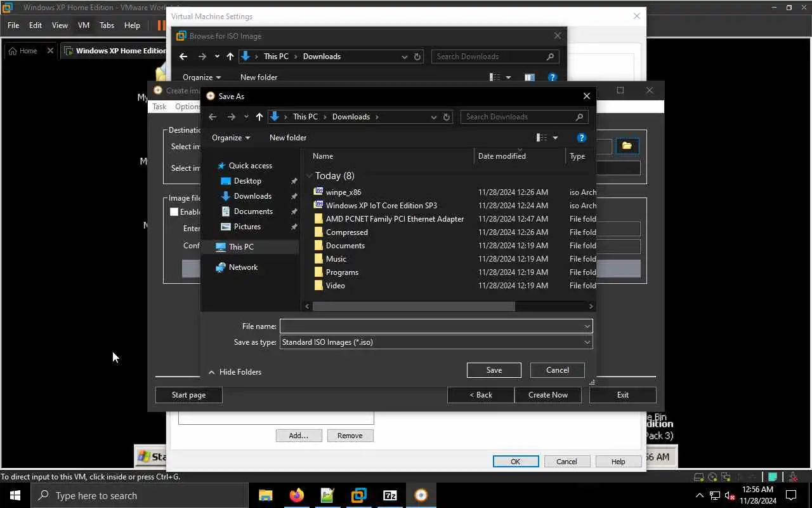Select Windows XP IoT Core Edition SP3 iso
Viewport: 812px width, 508px height.
pos(381,205)
